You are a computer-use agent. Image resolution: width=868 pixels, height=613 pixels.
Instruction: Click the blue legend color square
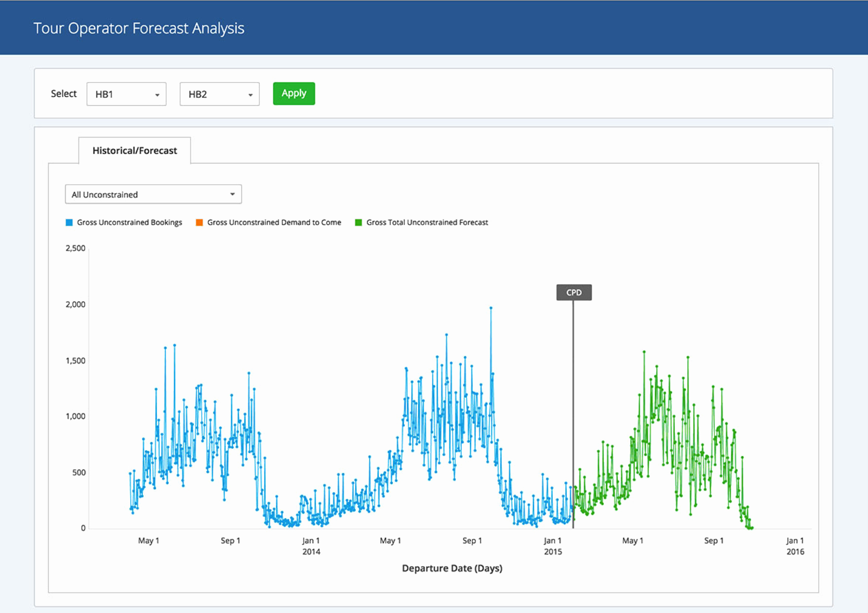[x=69, y=222]
